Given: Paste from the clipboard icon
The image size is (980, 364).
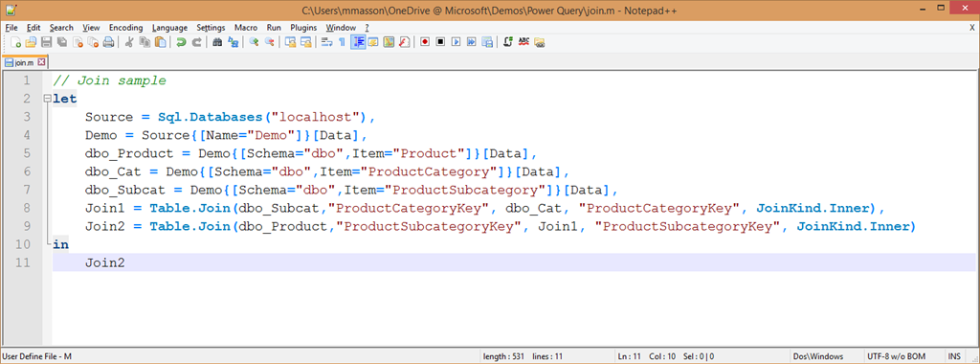Looking at the screenshot, I should [160, 42].
